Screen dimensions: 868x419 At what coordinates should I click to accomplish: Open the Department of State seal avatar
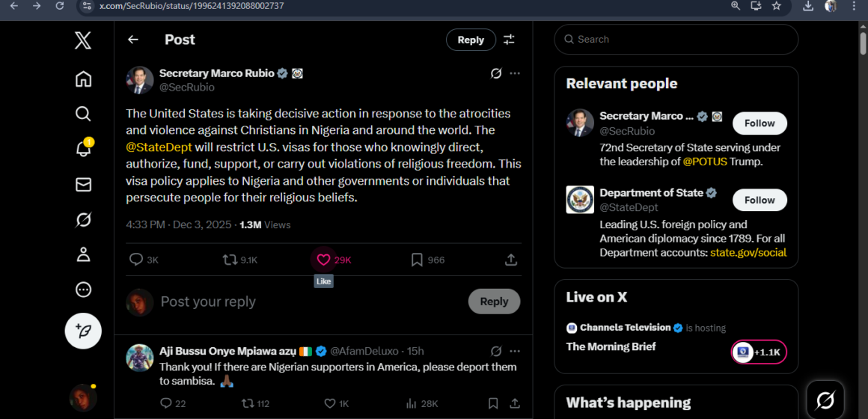580,199
